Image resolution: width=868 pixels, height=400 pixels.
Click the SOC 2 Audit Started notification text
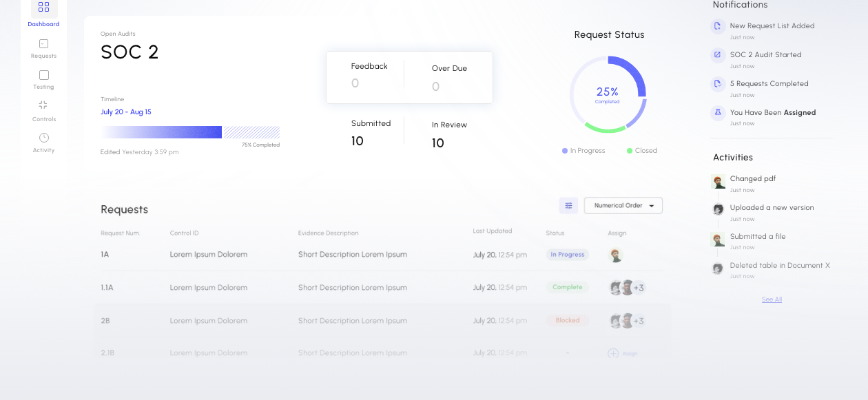pyautogui.click(x=766, y=55)
